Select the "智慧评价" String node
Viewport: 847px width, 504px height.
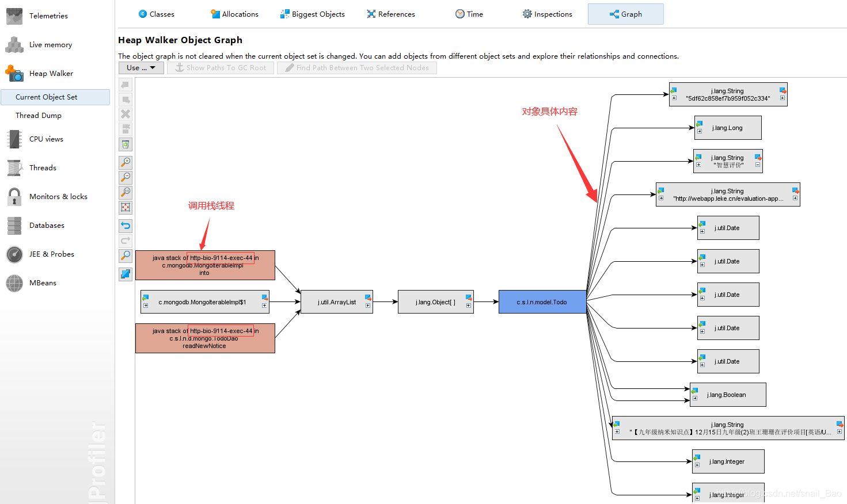pos(728,161)
